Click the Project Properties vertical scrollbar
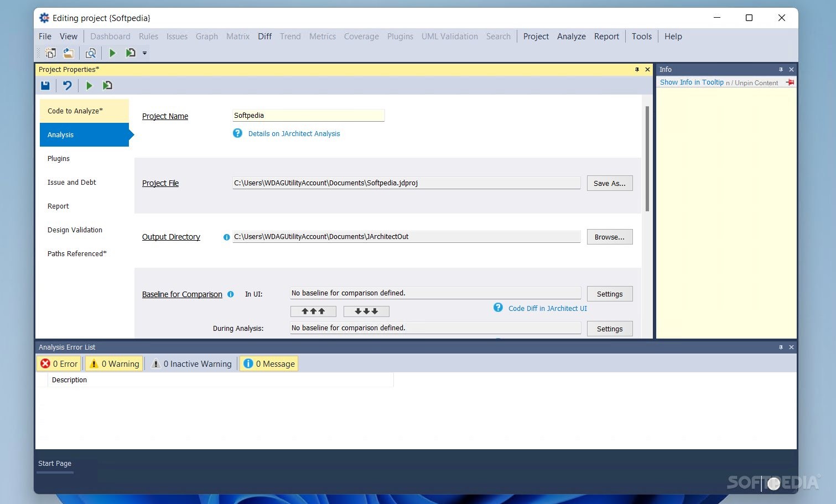Image resolution: width=836 pixels, height=504 pixels. click(647, 159)
